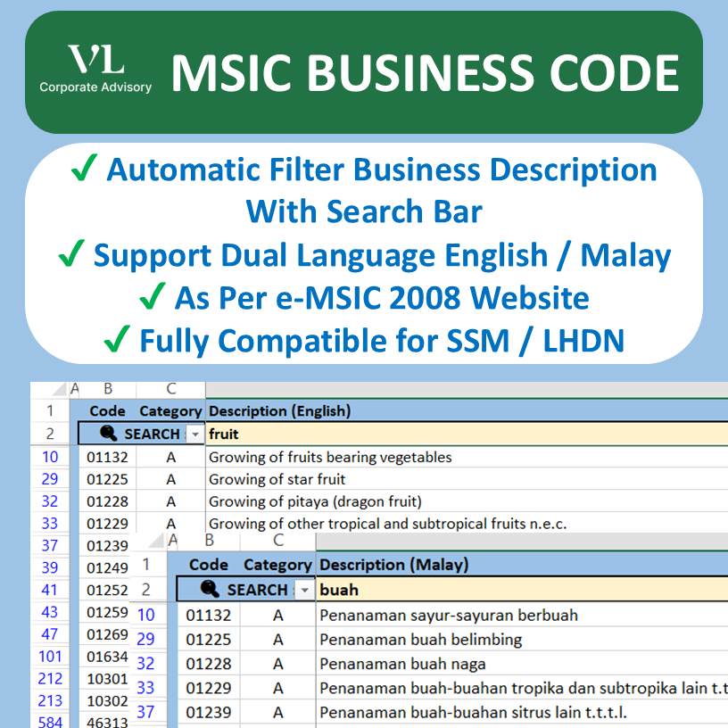Select 'Growing of other tropical and subtropical fruits' cell
Image resolution: width=728 pixels, height=728 pixels.
pos(467,523)
